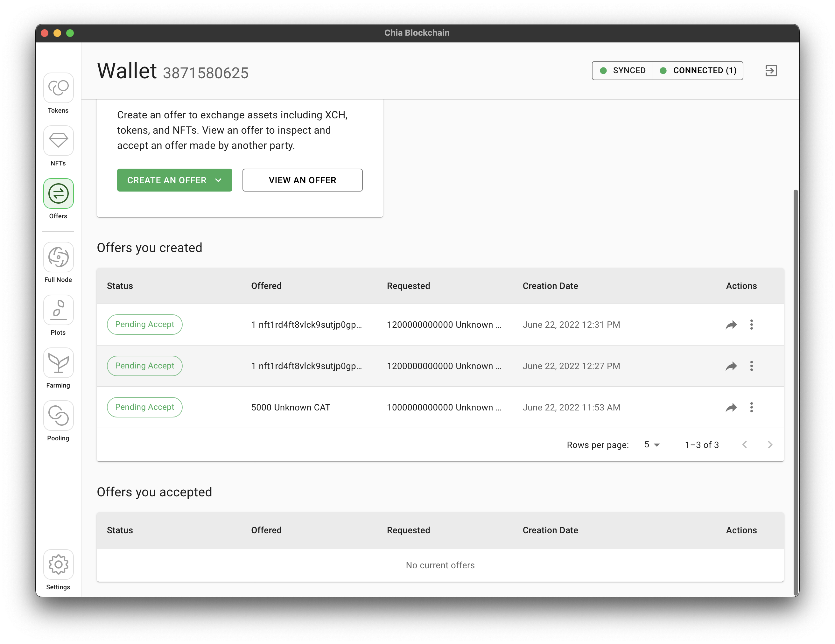Check the SYNCED status indicator

(x=622, y=70)
